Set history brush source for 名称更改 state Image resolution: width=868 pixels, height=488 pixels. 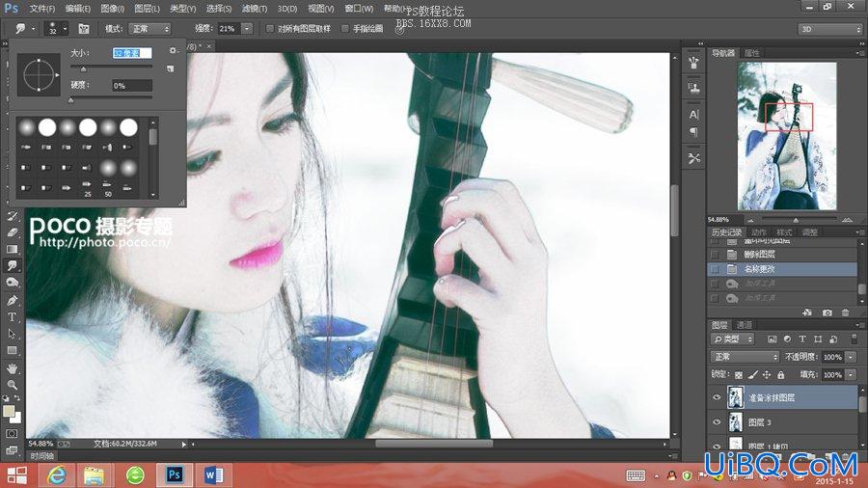click(715, 269)
